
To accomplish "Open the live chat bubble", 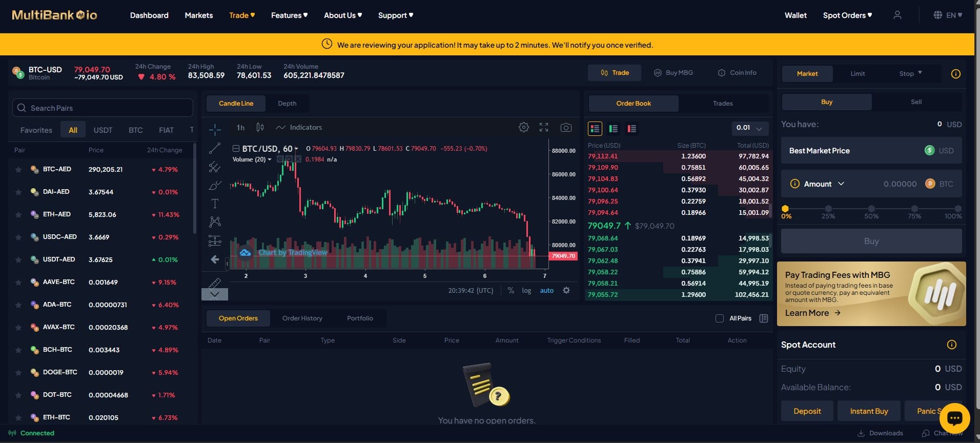I will click(954, 418).
